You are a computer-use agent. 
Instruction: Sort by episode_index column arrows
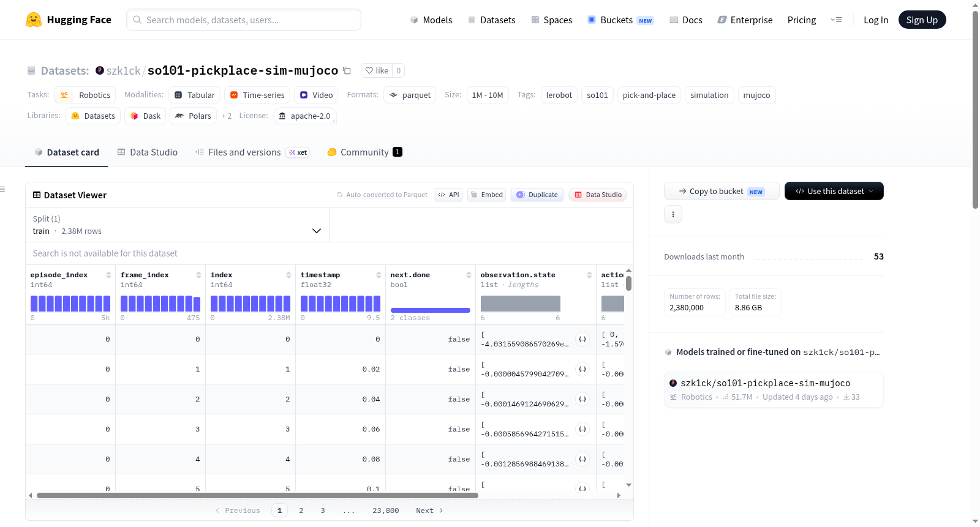[x=108, y=275]
